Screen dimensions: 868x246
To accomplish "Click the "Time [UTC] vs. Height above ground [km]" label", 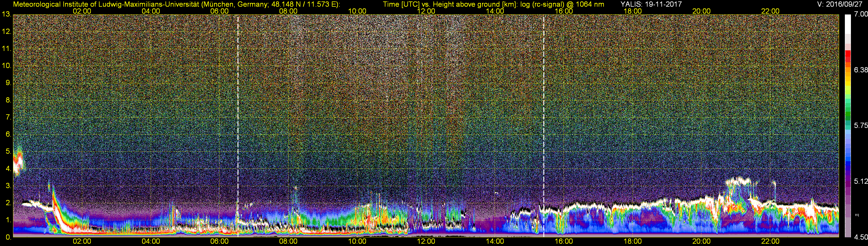I will pyautogui.click(x=450, y=4).
